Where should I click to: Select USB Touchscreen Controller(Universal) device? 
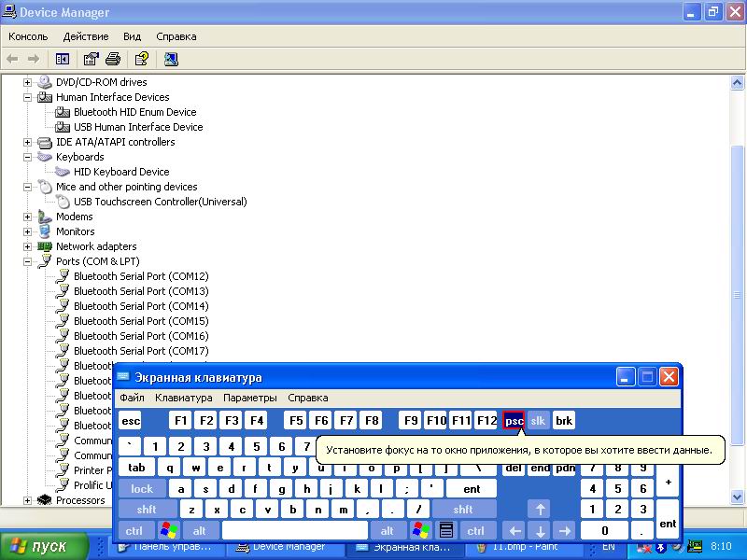[160, 202]
